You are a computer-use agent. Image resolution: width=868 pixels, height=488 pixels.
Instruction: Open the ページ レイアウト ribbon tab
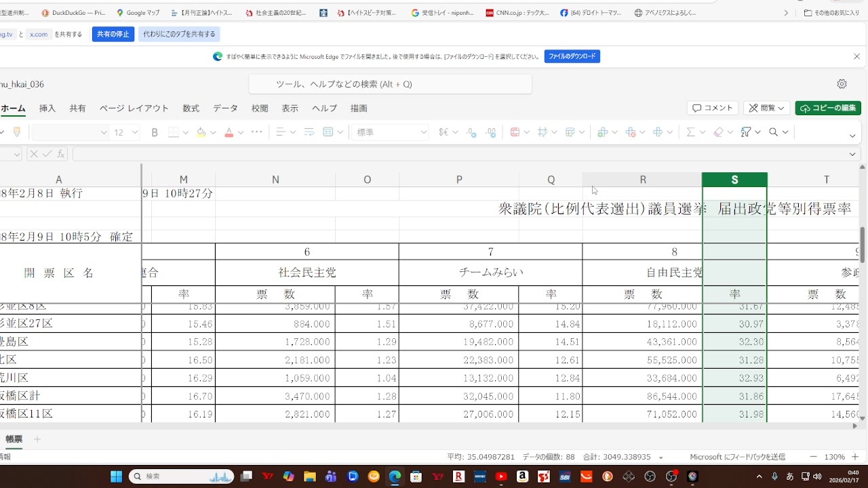pos(134,108)
